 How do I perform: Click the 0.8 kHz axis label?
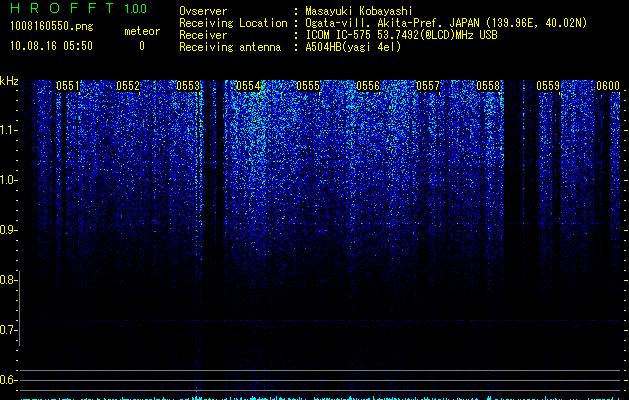8,280
